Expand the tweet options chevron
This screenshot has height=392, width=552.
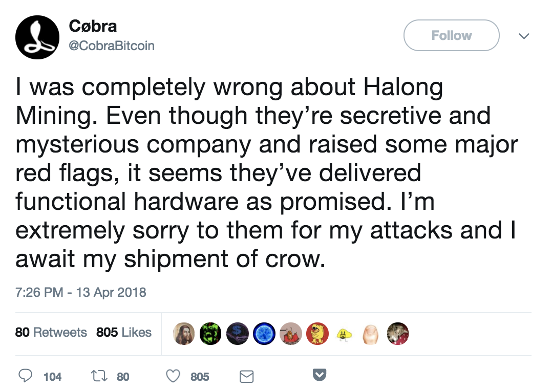pos(524,36)
